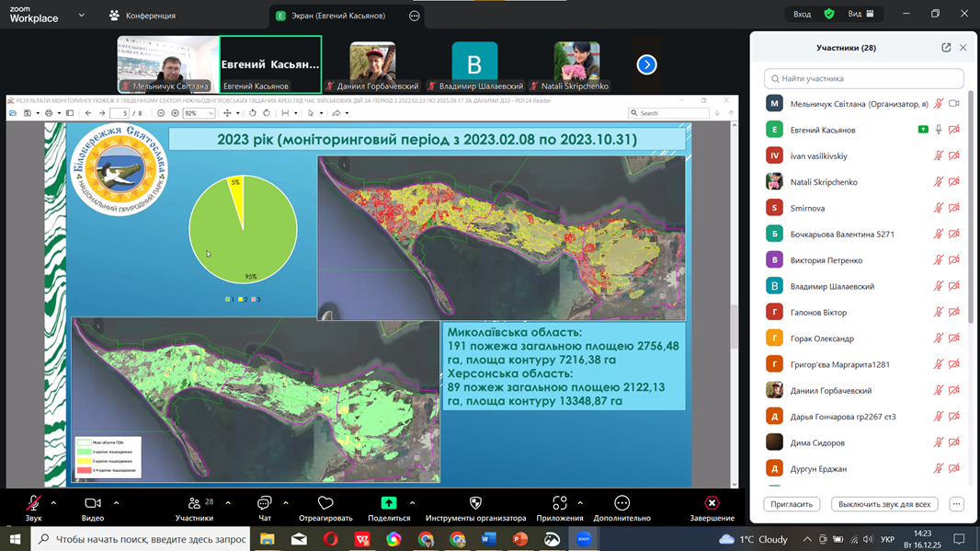Viewport: 980px width, 551px height.
Task: Click the Отреагировать reactions heart icon
Action: pos(325,503)
